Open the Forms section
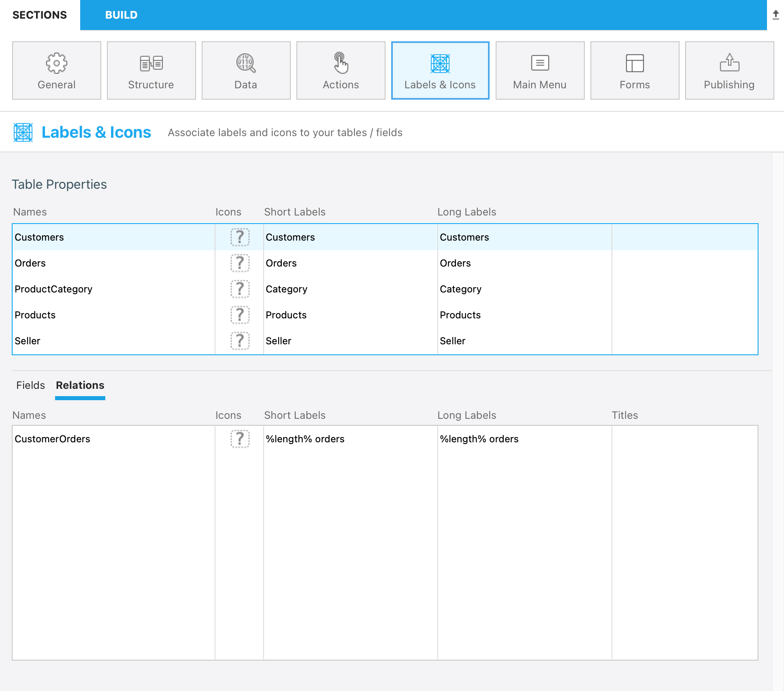 click(635, 70)
